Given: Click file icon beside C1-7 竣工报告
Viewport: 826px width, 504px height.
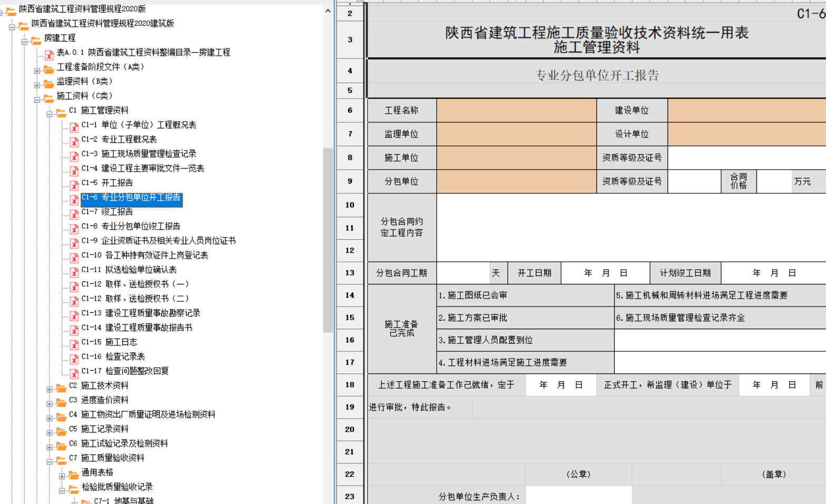Looking at the screenshot, I should coord(74,214).
